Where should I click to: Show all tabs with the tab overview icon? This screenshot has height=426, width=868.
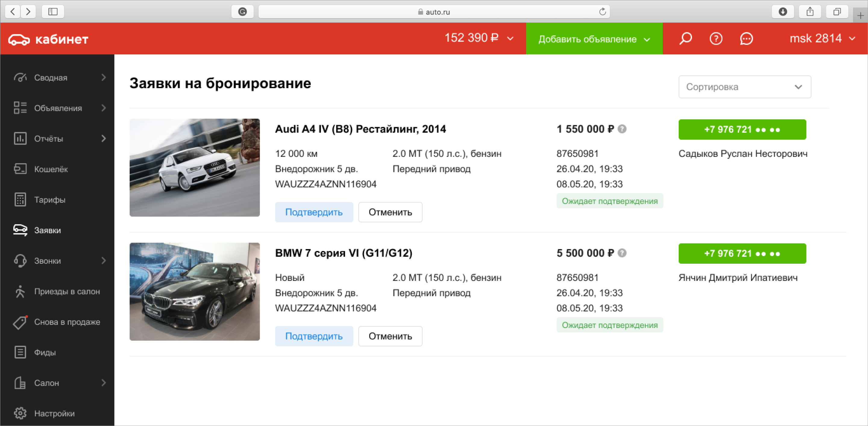click(837, 12)
